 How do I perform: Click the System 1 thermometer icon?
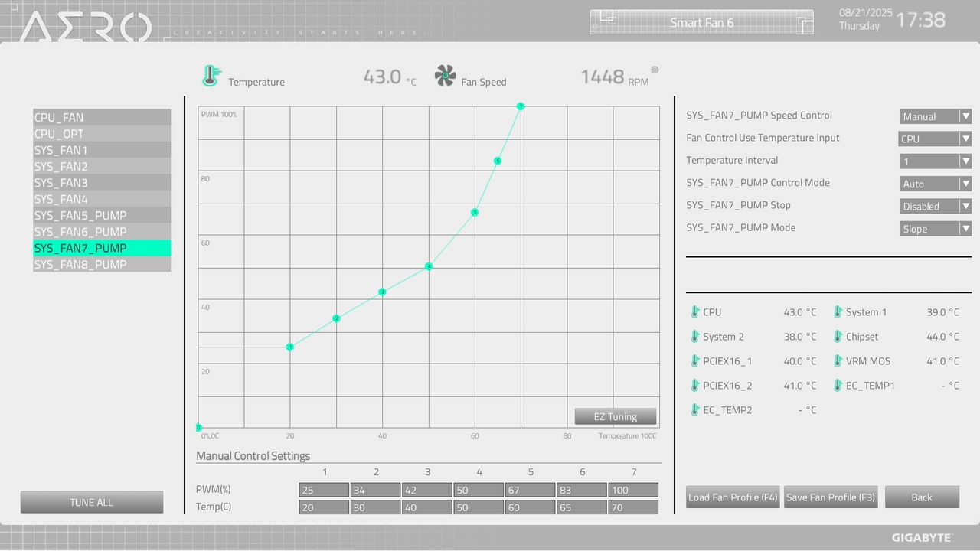838,312
